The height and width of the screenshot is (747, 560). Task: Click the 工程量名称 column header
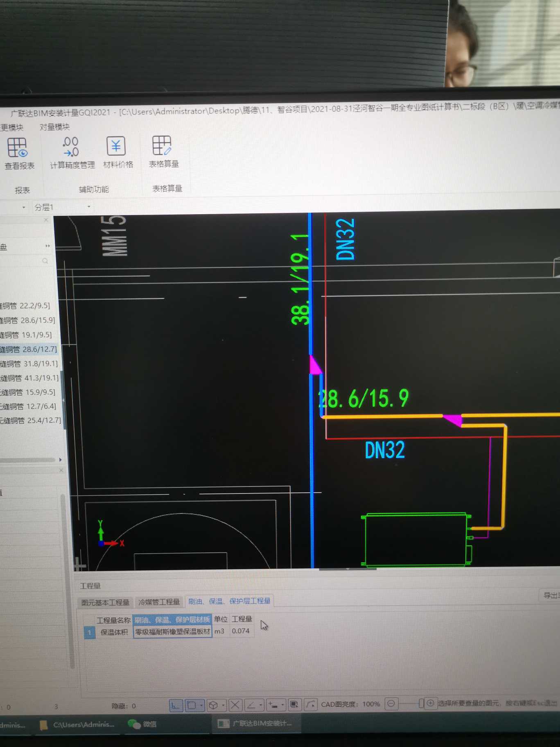click(x=113, y=620)
